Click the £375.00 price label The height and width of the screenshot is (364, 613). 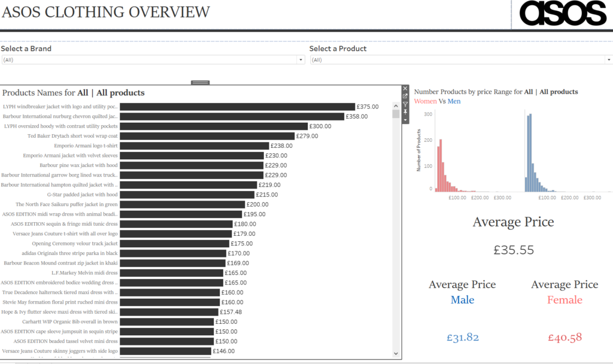[368, 107]
